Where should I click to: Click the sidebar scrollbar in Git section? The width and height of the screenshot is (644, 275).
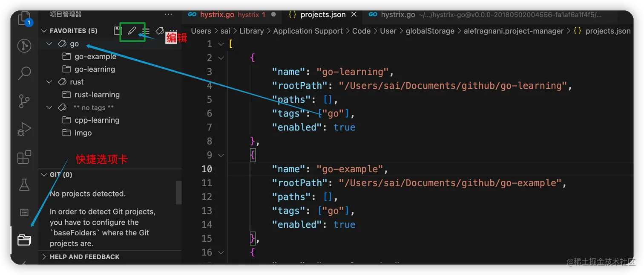click(x=179, y=193)
